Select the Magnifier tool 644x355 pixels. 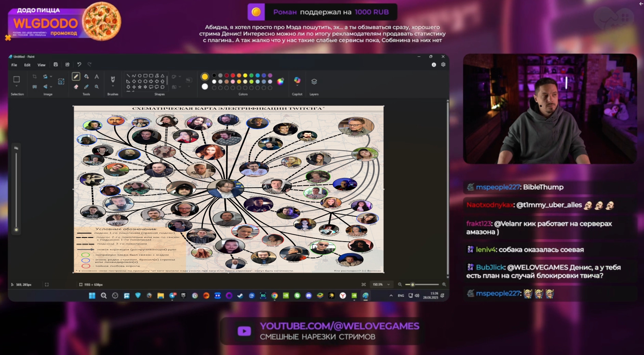click(x=97, y=87)
